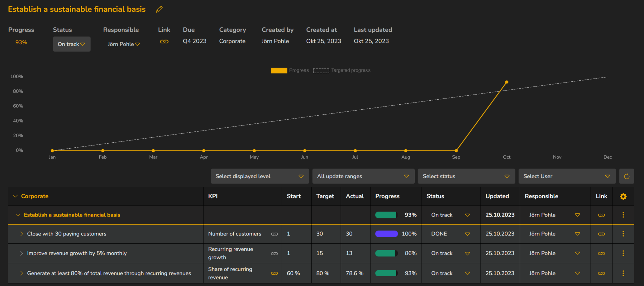Screen dimensions: 644x286
Task: Click the 93% progress bar on the goal row
Action: click(386, 215)
